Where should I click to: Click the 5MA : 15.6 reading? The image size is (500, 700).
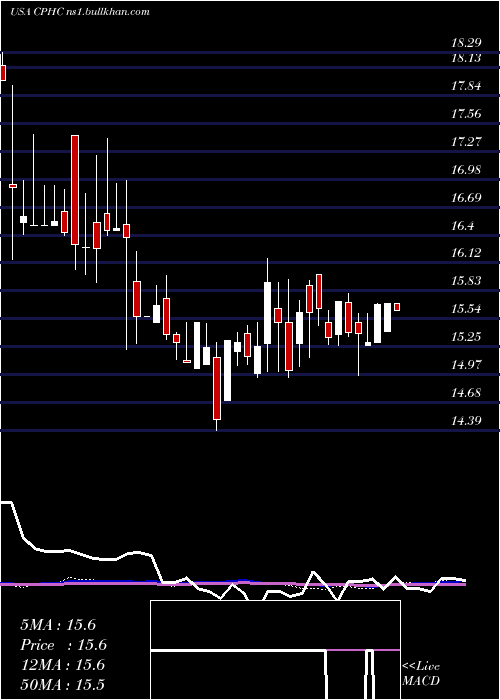click(58, 625)
